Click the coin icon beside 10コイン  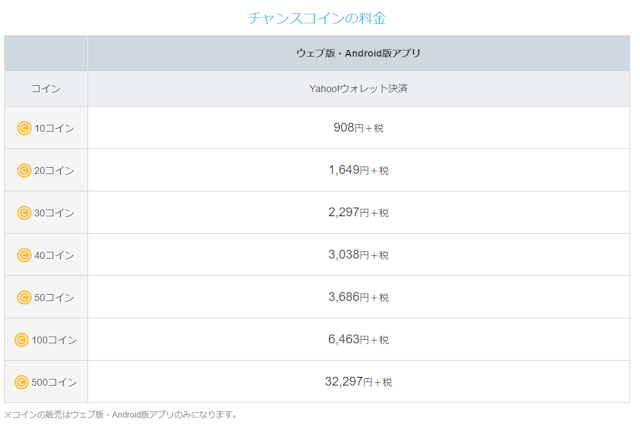[x=24, y=128]
